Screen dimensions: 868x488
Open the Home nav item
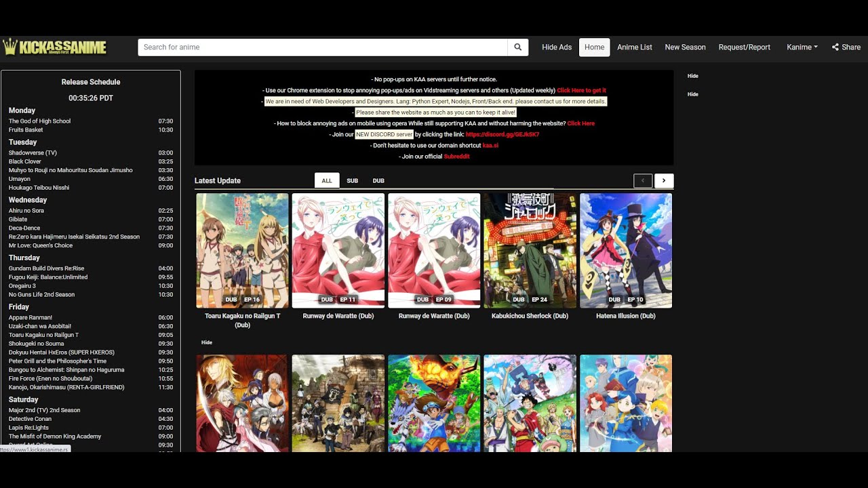coord(595,47)
